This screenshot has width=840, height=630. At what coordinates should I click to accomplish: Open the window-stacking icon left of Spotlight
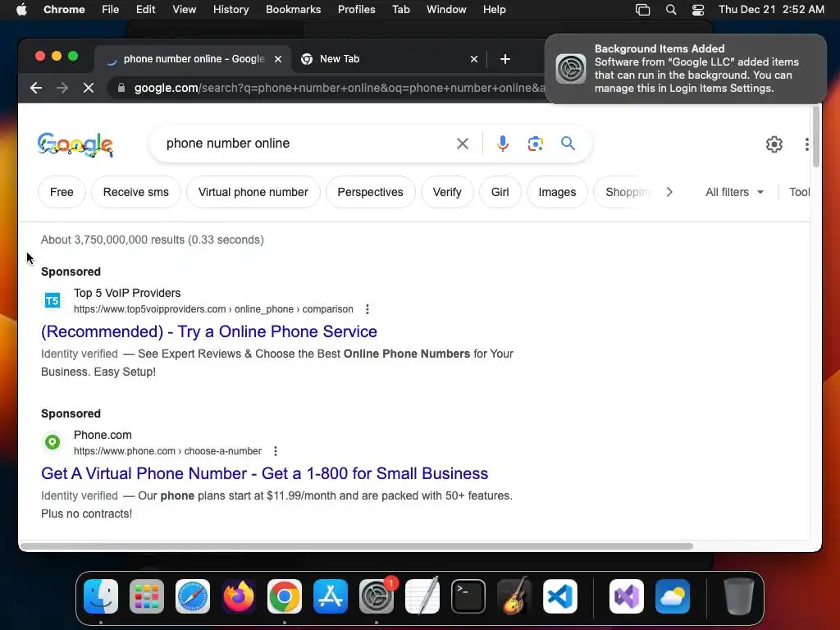tap(642, 10)
